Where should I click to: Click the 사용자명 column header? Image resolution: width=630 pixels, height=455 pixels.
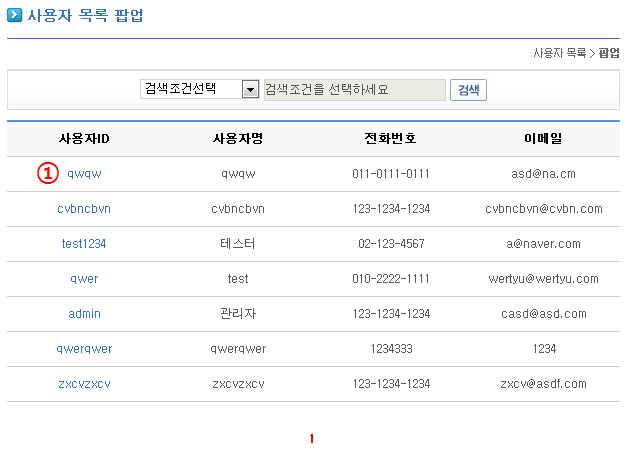[238, 138]
